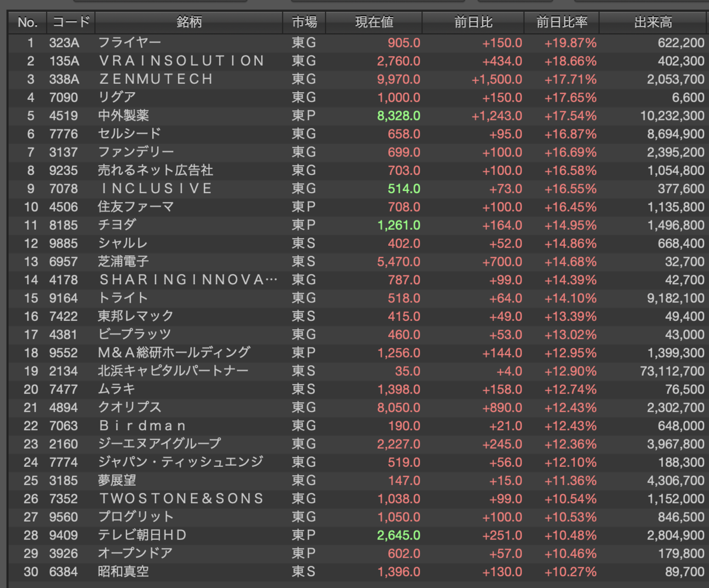
Task: Click the volume 6,600
Action: pos(688,98)
